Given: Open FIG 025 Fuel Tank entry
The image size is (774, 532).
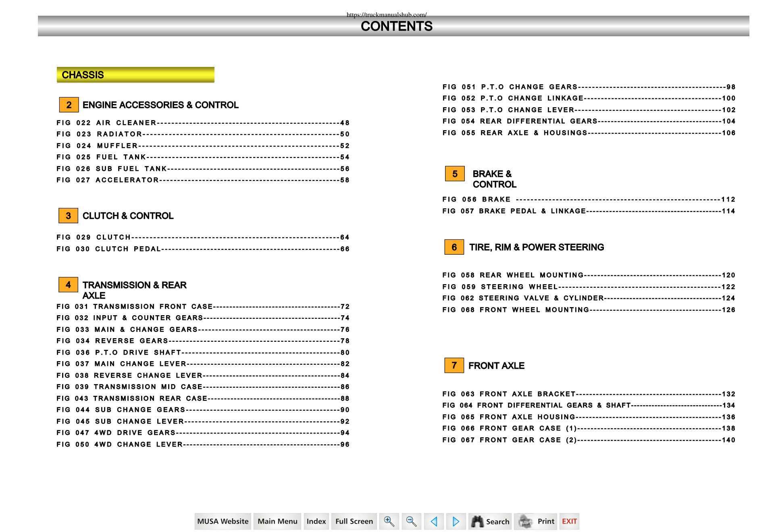Looking at the screenshot, I should tap(203, 157).
